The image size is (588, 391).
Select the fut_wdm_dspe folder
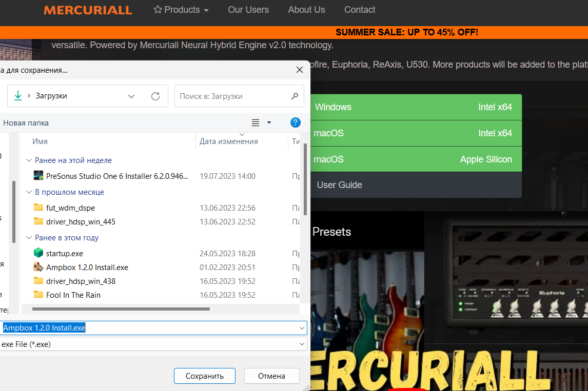point(70,208)
